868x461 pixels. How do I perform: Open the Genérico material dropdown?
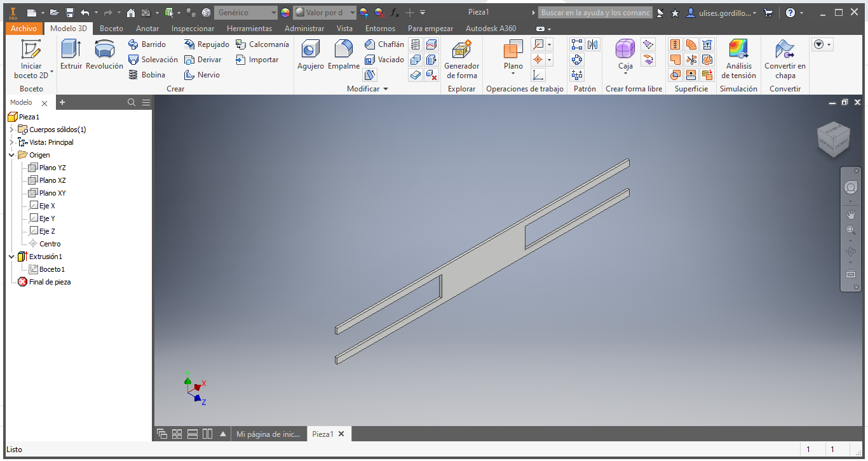246,13
